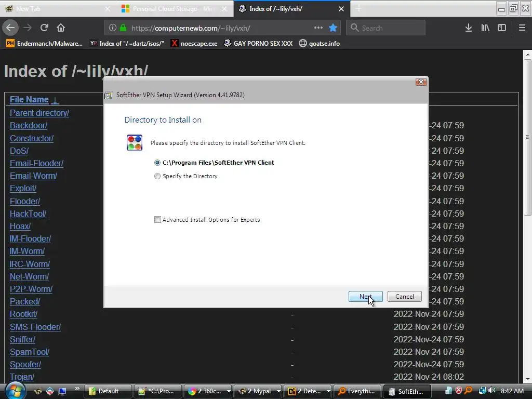
Task: Open the browser library icon
Action: coord(485,28)
